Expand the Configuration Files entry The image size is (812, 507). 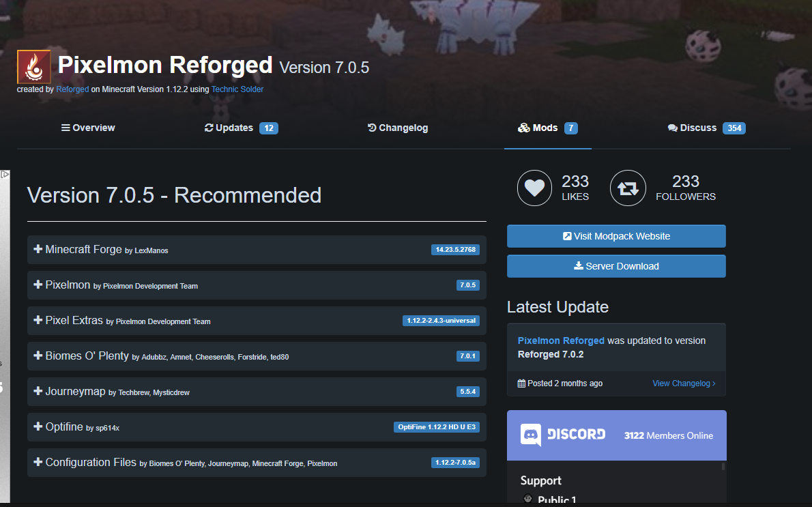coord(257,463)
